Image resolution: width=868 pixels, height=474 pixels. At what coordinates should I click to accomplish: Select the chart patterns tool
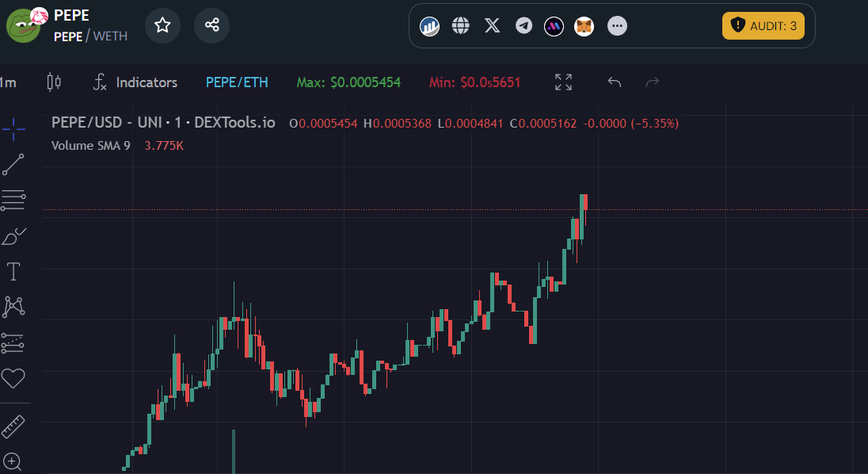(x=13, y=307)
